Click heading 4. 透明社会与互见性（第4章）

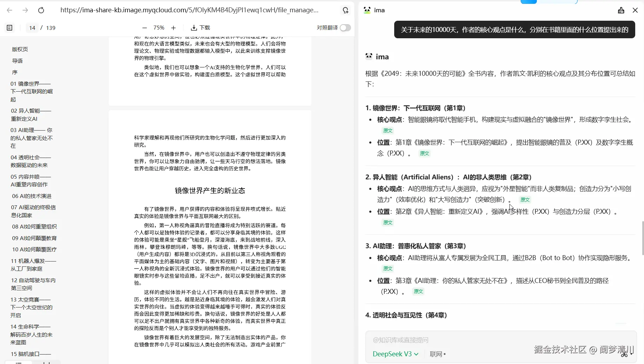406,315
